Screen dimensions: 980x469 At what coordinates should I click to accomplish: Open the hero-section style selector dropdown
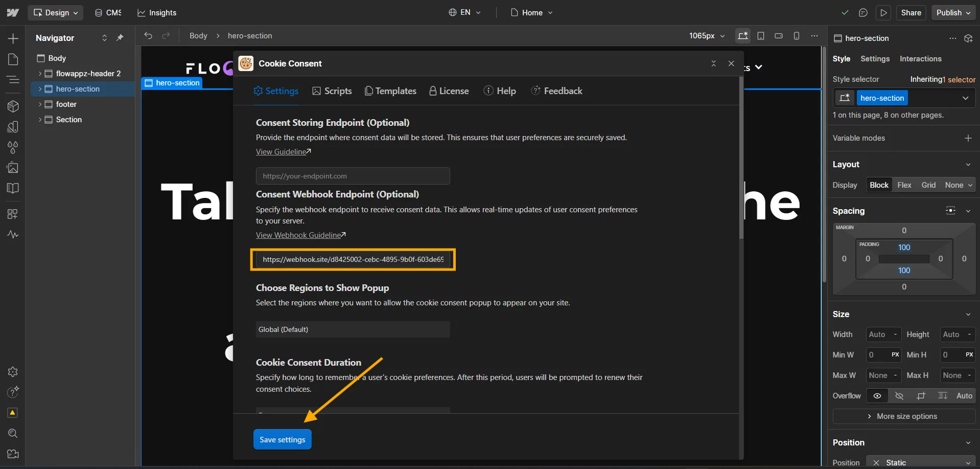965,98
